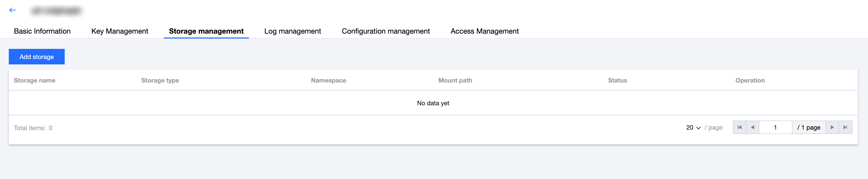Open the Access Management tab
Viewport: 868px width, 179px height.
click(484, 31)
